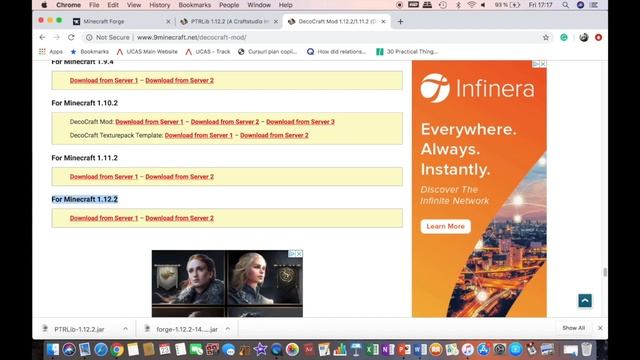Open the Trash in the dock
This screenshot has width=640, height=360.
click(x=587, y=349)
